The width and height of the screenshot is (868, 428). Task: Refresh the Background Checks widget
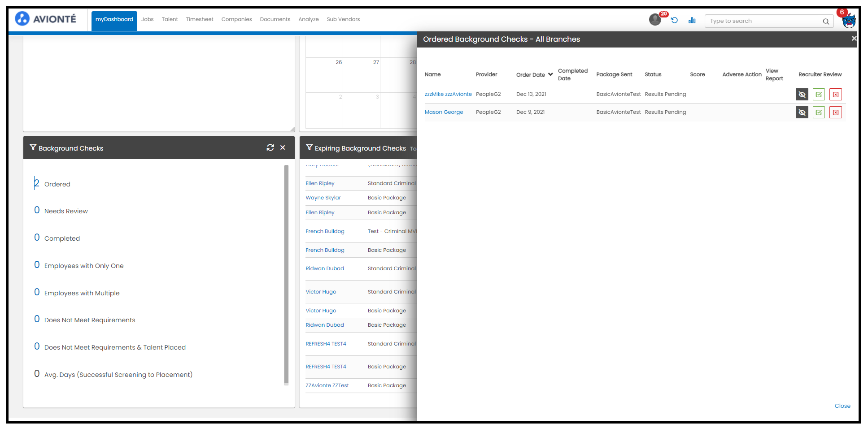click(x=270, y=147)
